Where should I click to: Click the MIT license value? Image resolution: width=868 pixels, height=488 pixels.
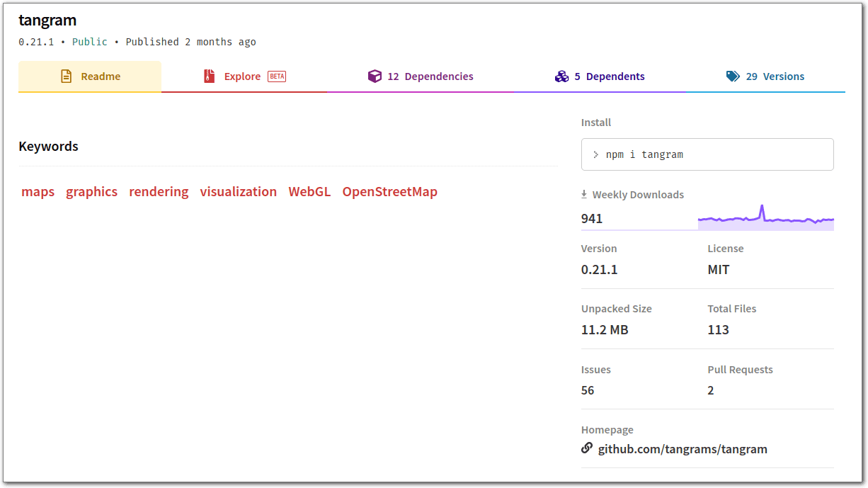click(x=719, y=270)
